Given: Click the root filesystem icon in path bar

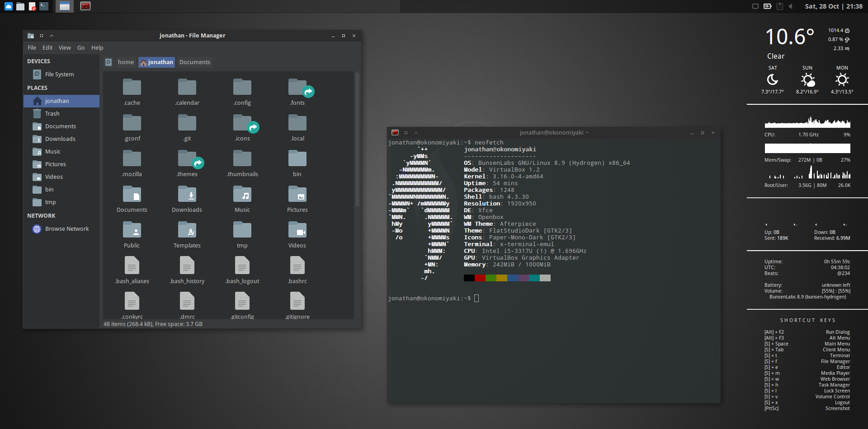Looking at the screenshot, I should click(108, 62).
